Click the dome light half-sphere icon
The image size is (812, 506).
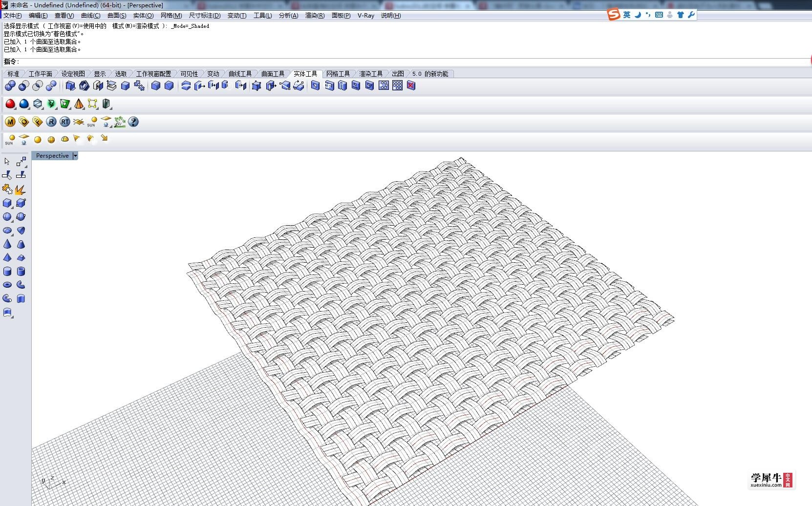click(x=65, y=139)
